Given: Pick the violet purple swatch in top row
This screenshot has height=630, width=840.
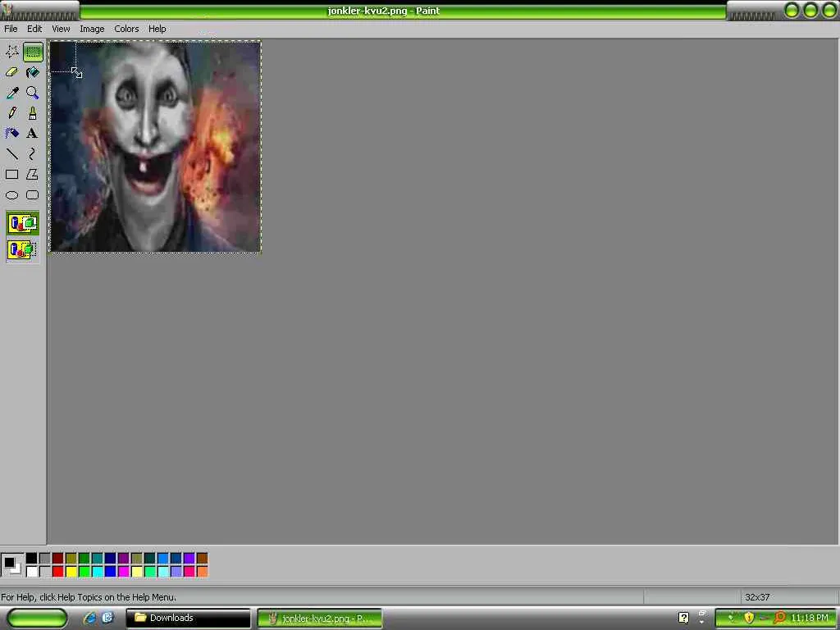Looking at the screenshot, I should 189,559.
